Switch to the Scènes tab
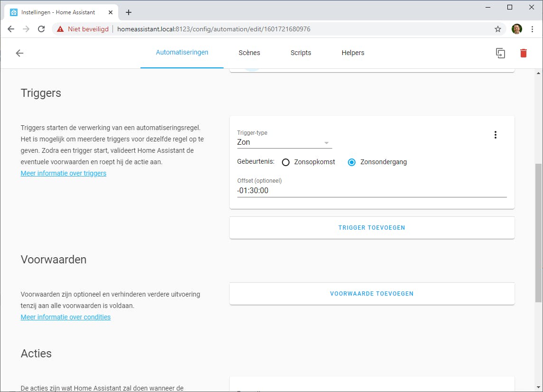This screenshot has width=543, height=392. click(249, 53)
